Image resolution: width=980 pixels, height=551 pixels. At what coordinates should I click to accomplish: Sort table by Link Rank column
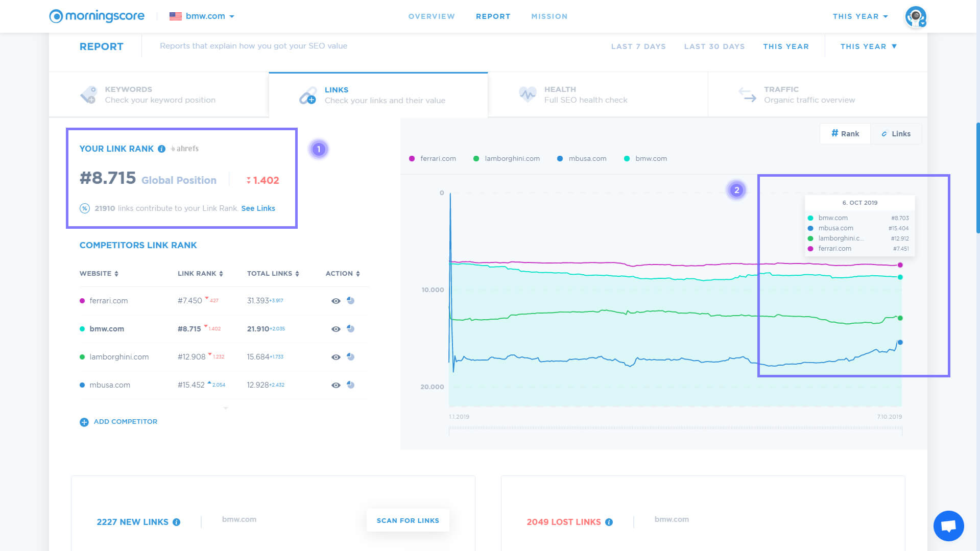point(200,274)
